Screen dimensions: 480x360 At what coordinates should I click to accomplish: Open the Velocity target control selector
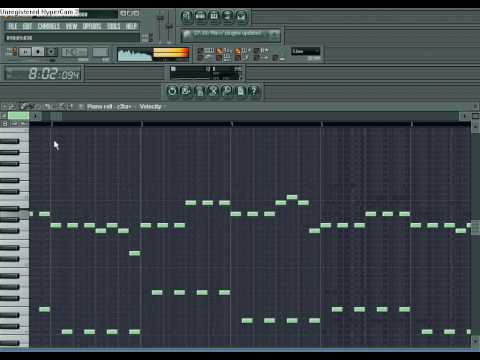point(150,107)
